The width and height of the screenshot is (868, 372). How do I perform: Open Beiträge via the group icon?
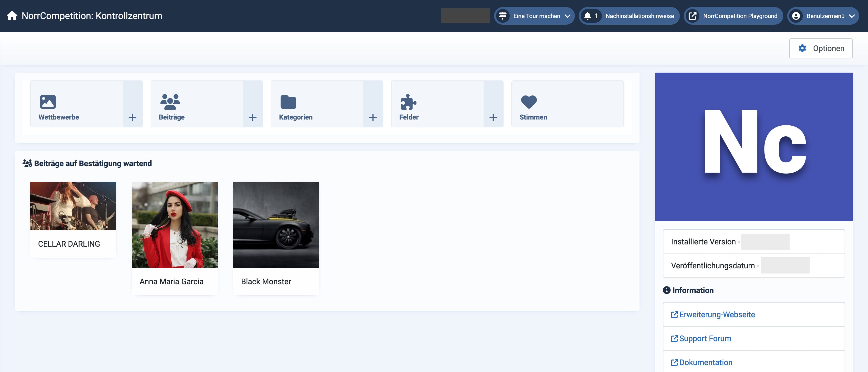[170, 101]
